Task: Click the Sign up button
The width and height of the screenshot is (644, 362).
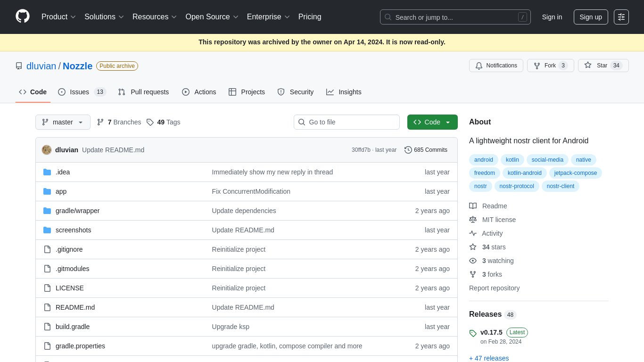Action: click(590, 17)
